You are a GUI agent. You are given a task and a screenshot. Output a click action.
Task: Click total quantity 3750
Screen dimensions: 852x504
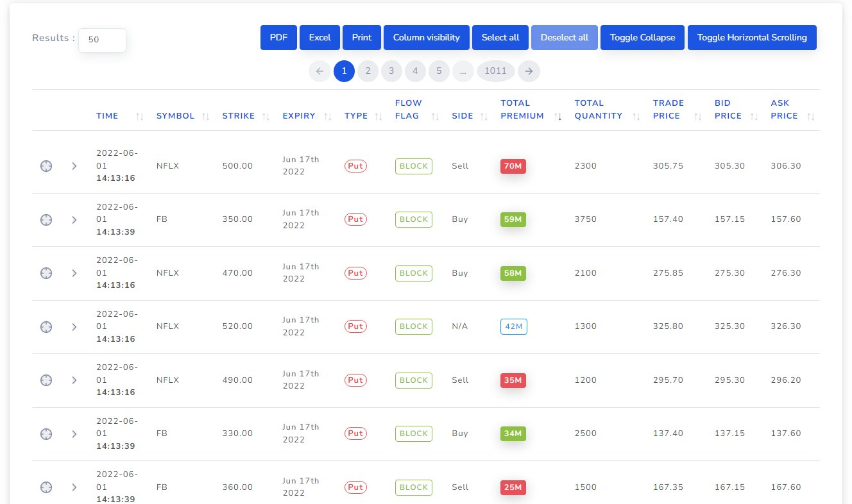pos(586,219)
